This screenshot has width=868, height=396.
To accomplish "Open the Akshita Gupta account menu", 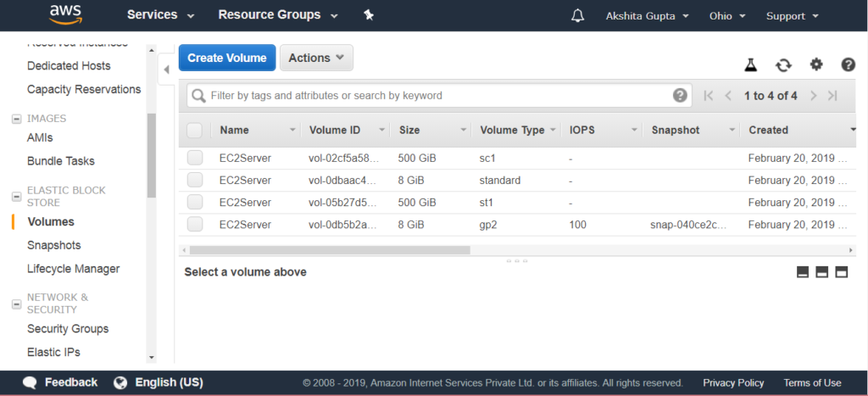I will [647, 16].
